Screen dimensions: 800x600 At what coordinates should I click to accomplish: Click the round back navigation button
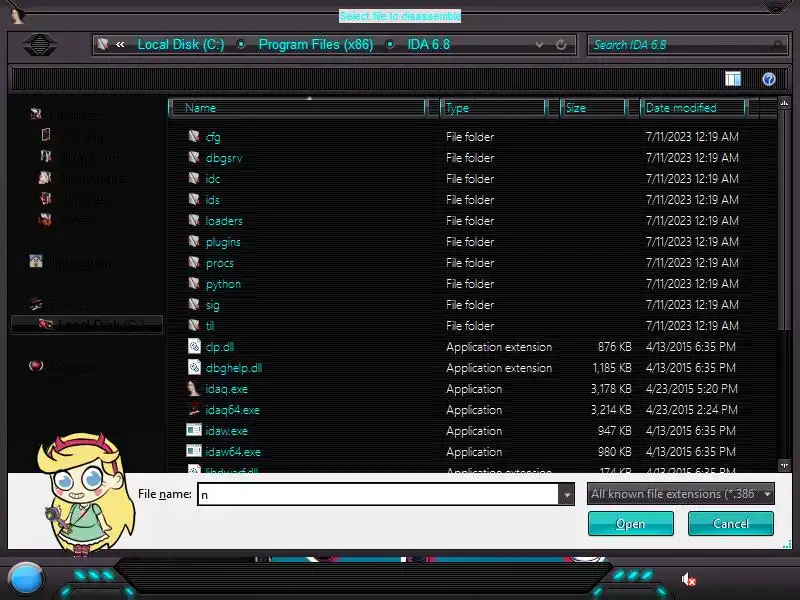40,45
